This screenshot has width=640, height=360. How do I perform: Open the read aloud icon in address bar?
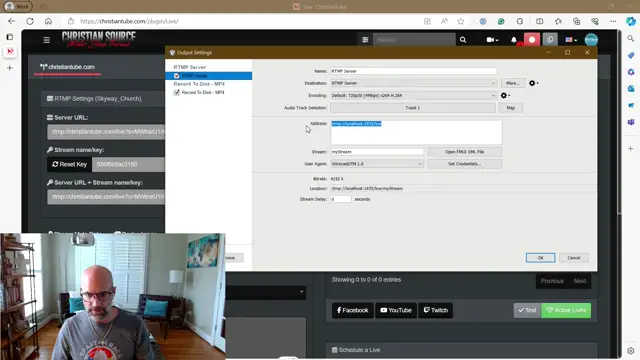(x=444, y=21)
